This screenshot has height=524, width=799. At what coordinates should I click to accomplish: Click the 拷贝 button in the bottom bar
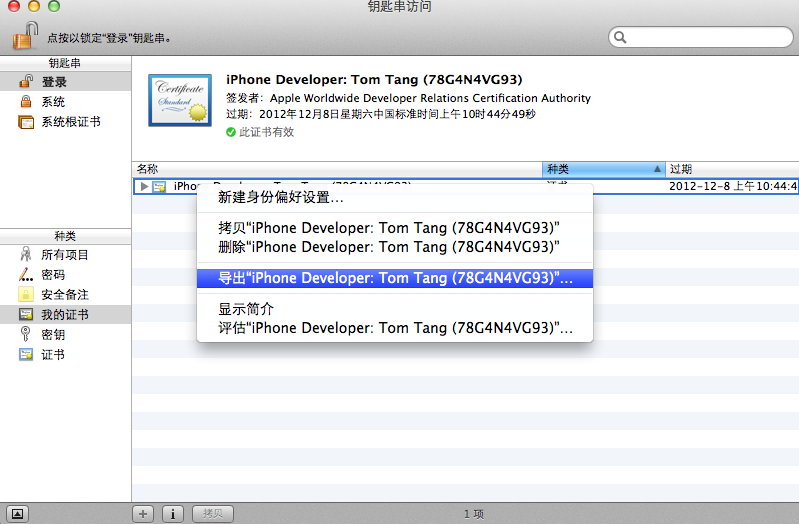(x=213, y=514)
